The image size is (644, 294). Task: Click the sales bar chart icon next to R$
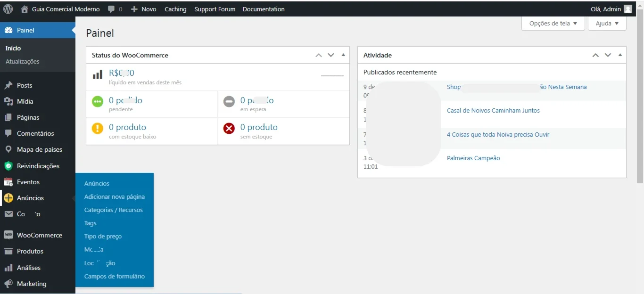click(98, 74)
